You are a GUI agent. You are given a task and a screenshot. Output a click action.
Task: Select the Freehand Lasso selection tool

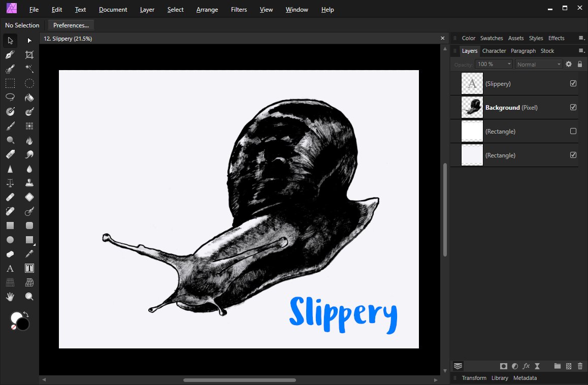pyautogui.click(x=10, y=98)
